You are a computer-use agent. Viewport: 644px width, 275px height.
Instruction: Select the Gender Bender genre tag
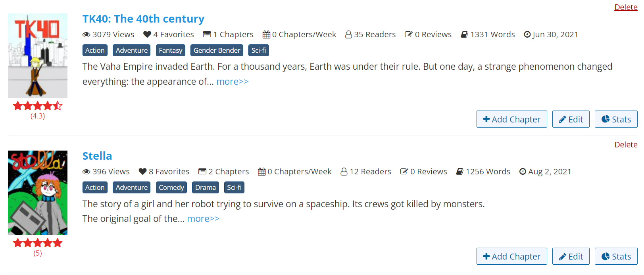217,50
